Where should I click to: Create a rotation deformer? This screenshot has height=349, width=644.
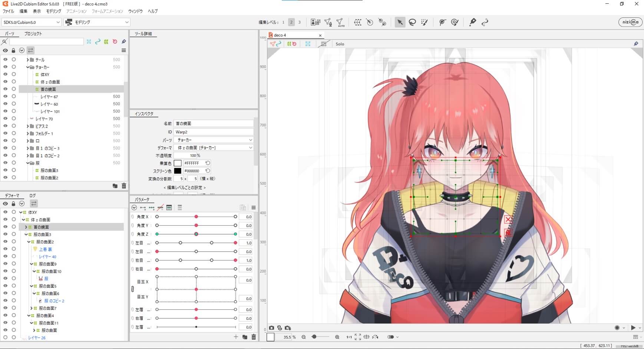(370, 22)
